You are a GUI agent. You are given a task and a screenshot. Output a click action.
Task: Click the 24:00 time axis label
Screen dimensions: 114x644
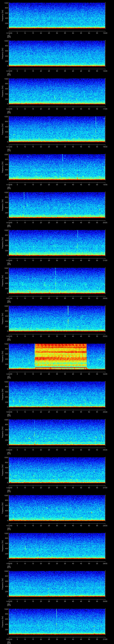(x=105, y=374)
